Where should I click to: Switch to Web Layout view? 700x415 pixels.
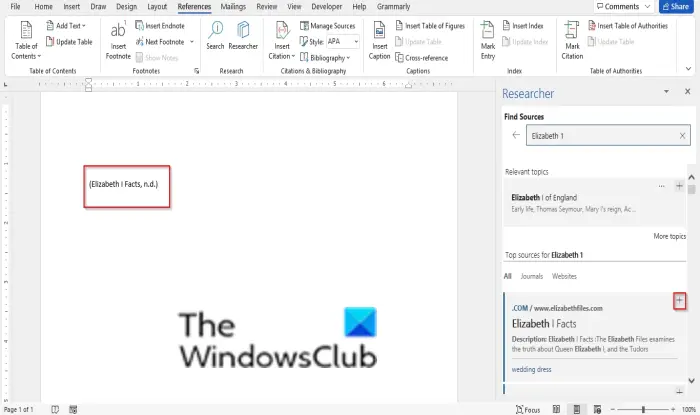pyautogui.click(x=597, y=409)
